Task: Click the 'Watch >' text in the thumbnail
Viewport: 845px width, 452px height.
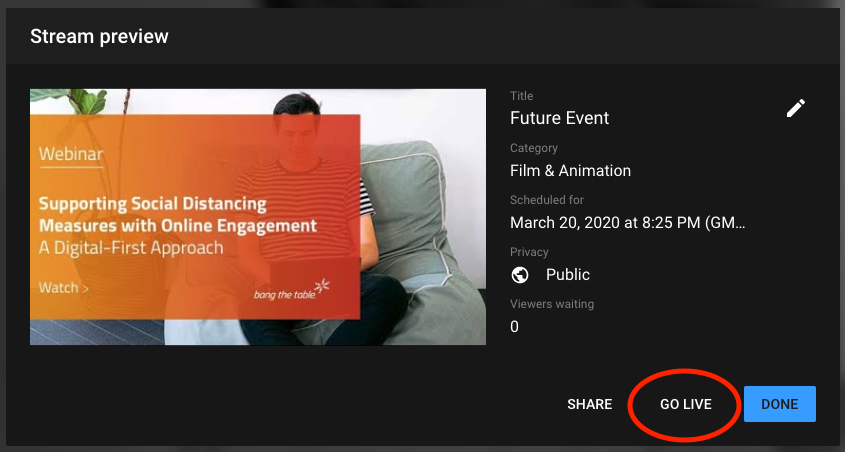Action: (x=64, y=288)
